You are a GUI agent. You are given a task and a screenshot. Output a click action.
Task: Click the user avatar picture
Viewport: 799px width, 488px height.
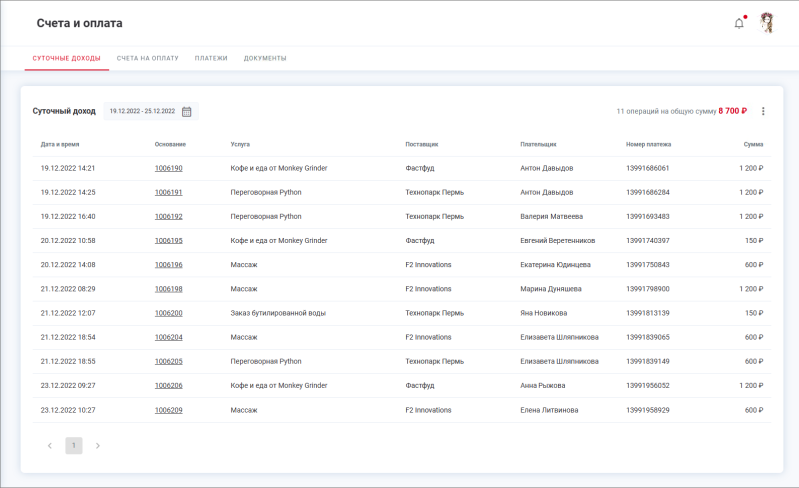coord(767,23)
